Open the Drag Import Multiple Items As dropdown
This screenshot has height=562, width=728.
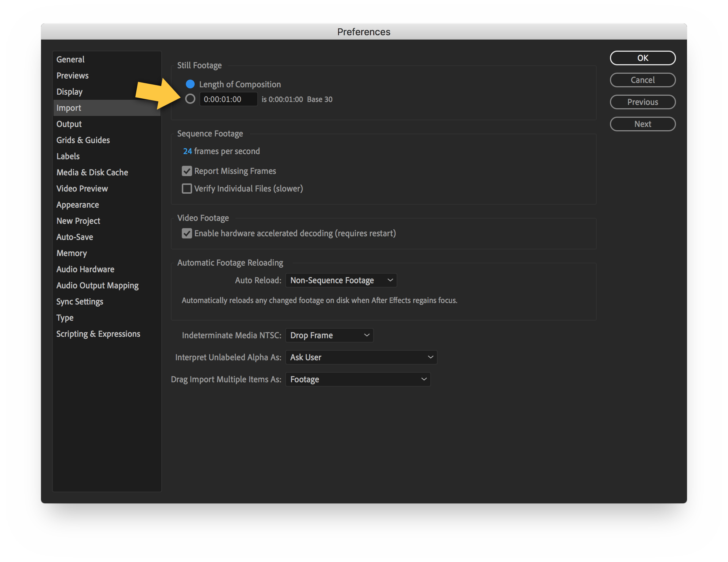(x=358, y=379)
